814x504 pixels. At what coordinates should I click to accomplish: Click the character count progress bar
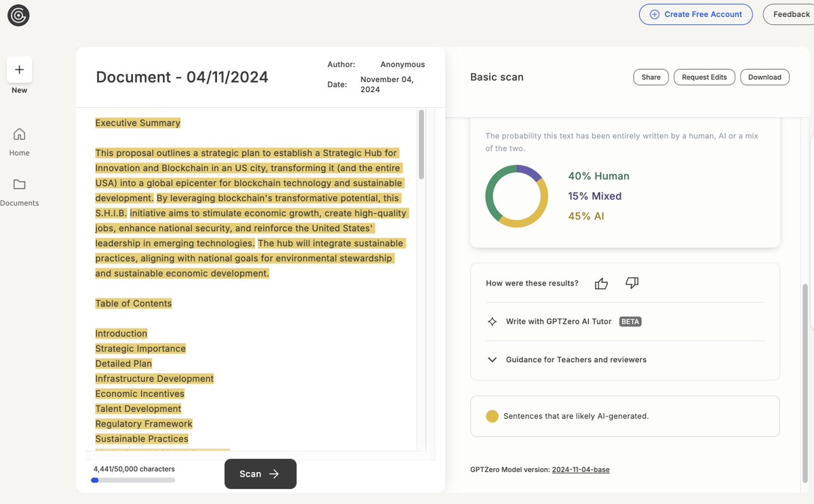[x=133, y=480]
